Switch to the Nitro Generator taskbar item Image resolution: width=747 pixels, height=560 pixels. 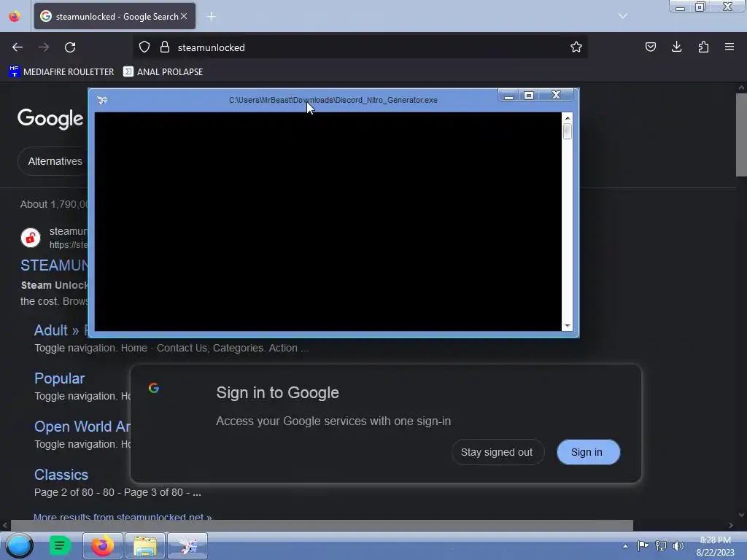pos(187,545)
